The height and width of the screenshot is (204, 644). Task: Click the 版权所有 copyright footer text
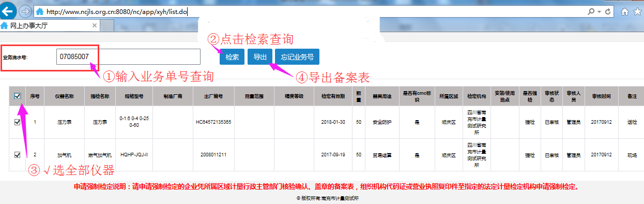328,198
